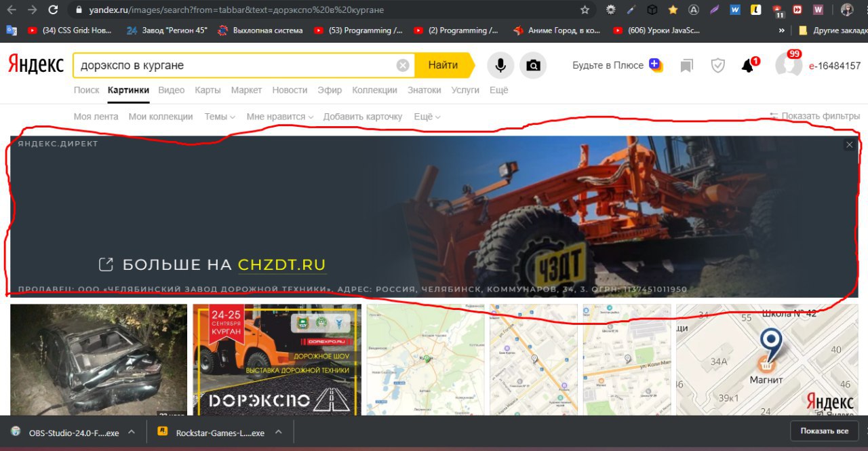Open the Yandex account avatar with 99 badge
Viewport: 868px width, 451px height.
pyautogui.click(x=789, y=64)
